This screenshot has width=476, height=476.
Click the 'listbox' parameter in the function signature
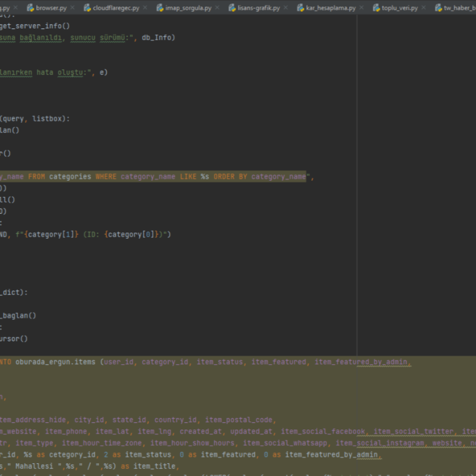pos(47,119)
